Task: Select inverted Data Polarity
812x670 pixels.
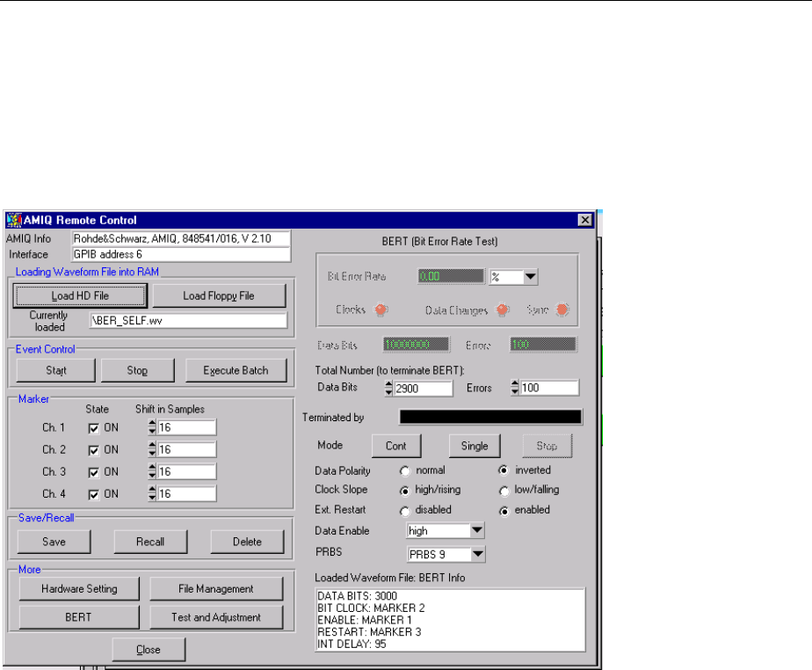Action: click(504, 470)
